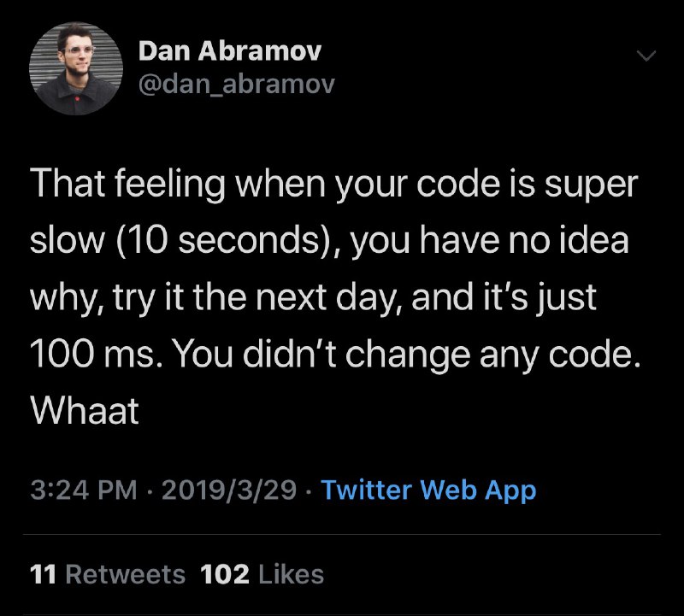Open the Retweets label to view retweeters
This screenshot has width=684, height=616.
coord(125,574)
